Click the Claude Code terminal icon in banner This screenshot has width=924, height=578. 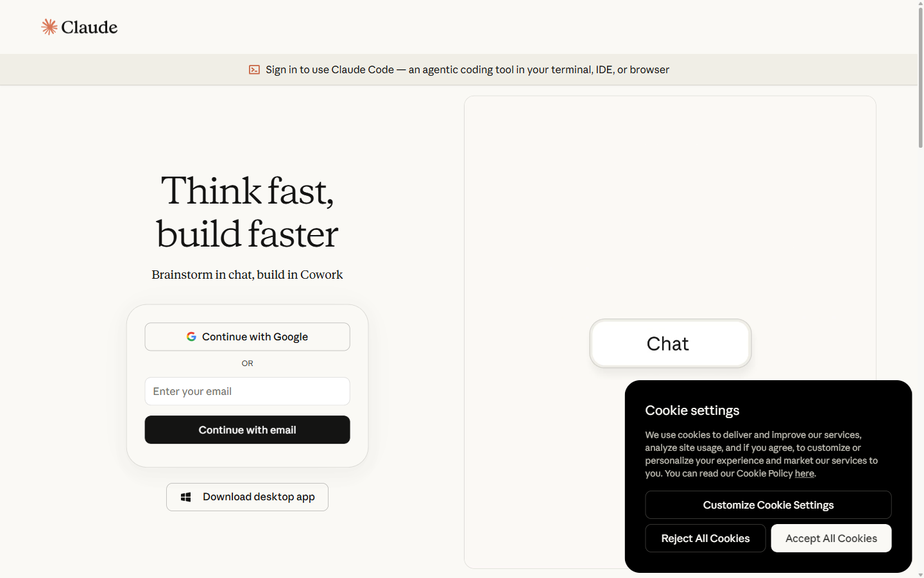pos(254,69)
